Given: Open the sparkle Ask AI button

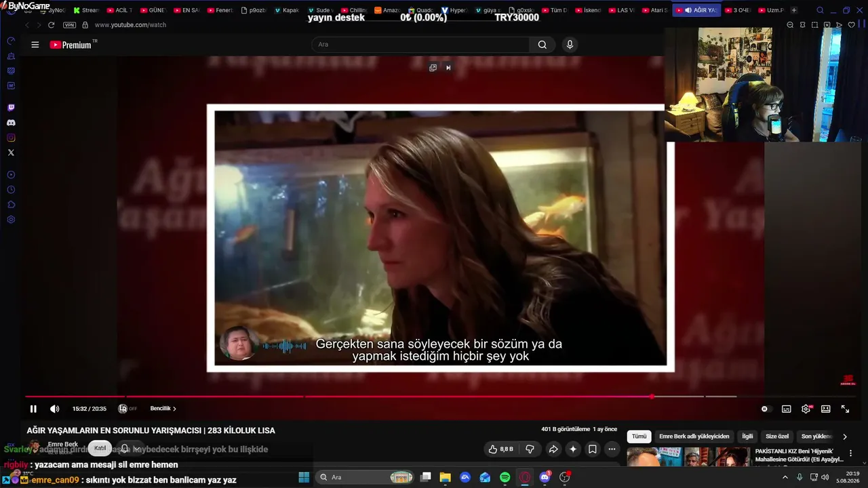Looking at the screenshot, I should 573,449.
